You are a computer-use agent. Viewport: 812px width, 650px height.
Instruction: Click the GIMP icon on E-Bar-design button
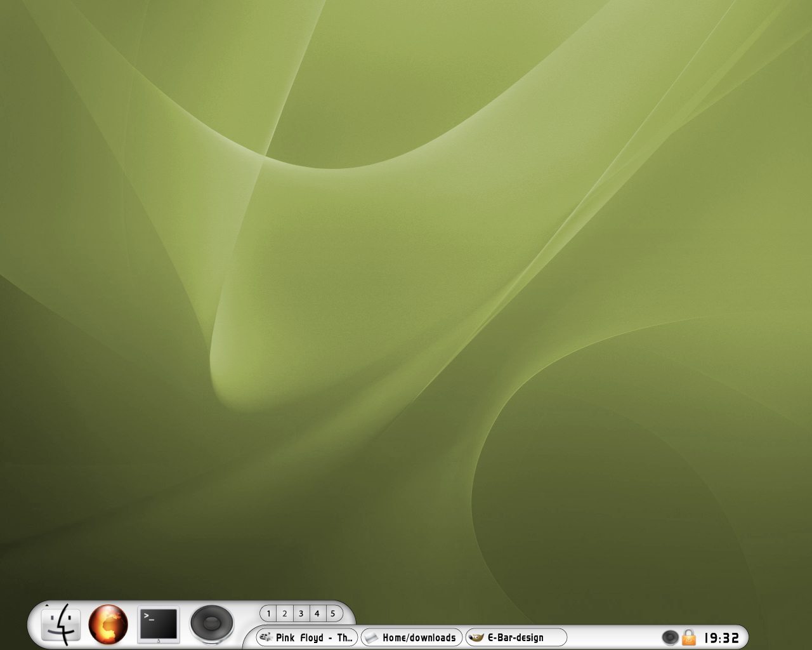(477, 637)
